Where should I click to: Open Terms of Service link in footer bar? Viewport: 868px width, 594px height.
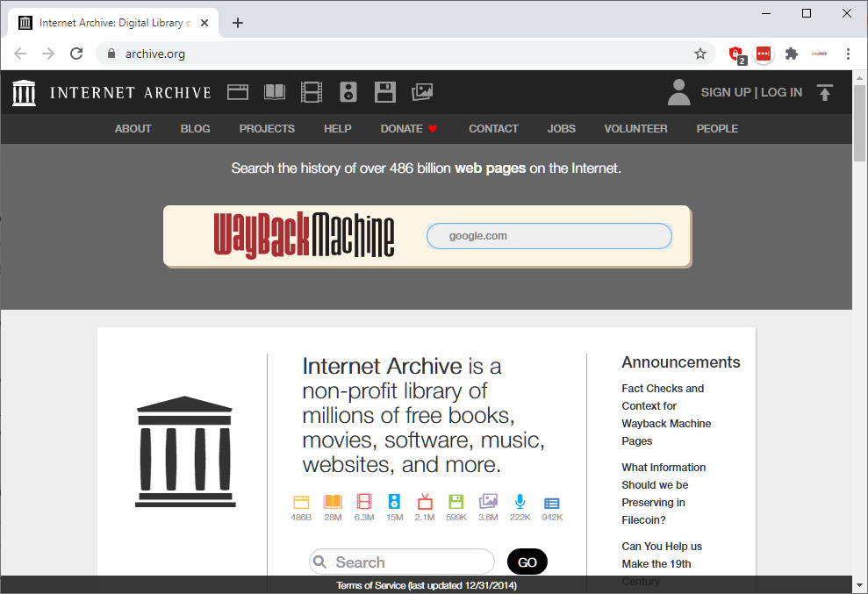point(427,586)
